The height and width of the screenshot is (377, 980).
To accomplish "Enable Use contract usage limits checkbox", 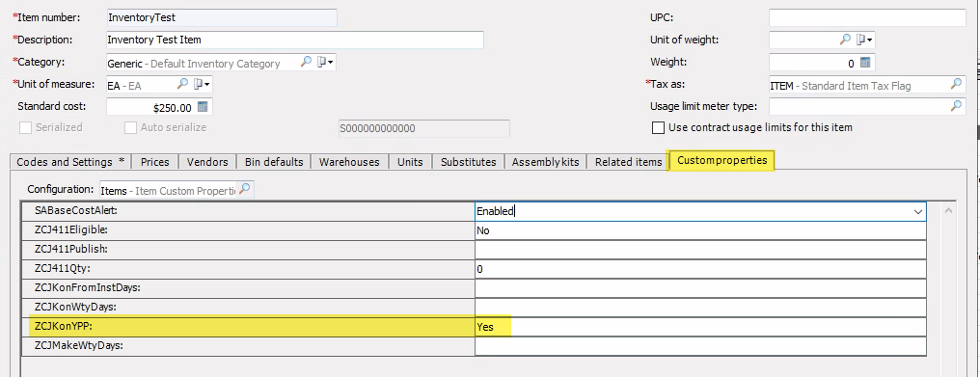I will 658,127.
